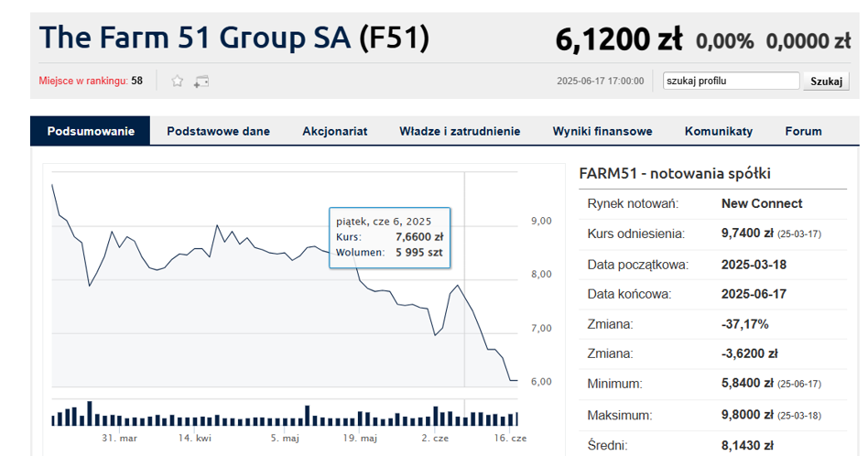Click Data końcowa value 2025-06-17

(x=754, y=294)
